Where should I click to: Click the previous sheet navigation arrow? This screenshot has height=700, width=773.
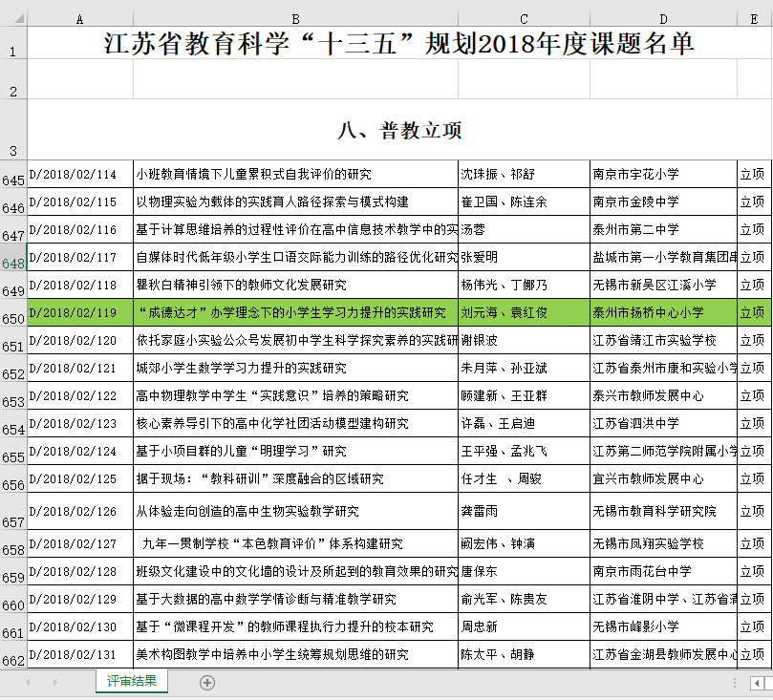coord(28,683)
